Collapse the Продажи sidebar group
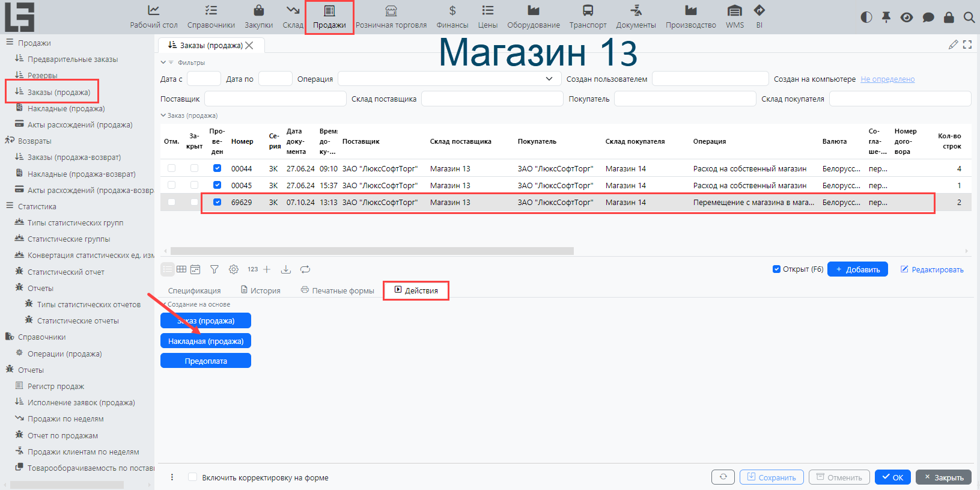This screenshot has width=980, height=490. [10, 43]
